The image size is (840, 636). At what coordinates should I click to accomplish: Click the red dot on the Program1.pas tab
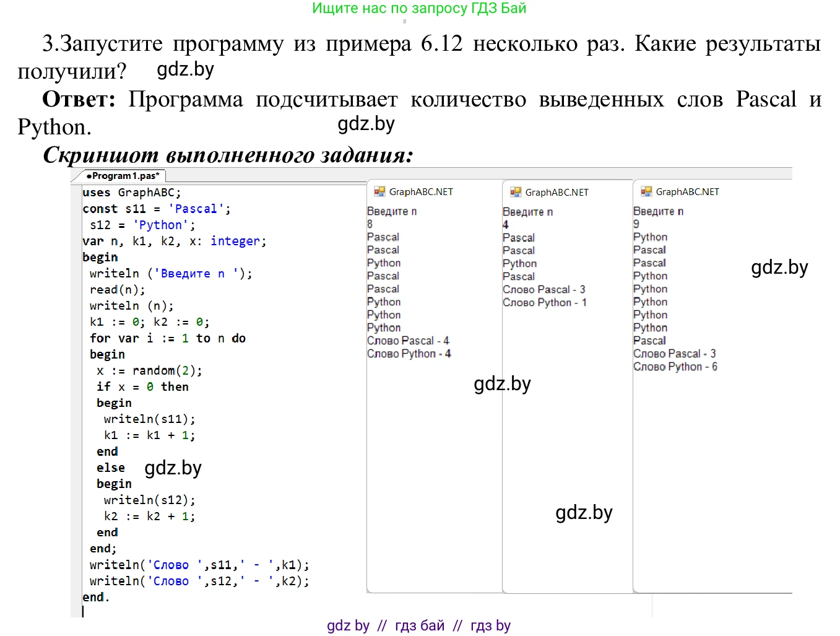90,176
